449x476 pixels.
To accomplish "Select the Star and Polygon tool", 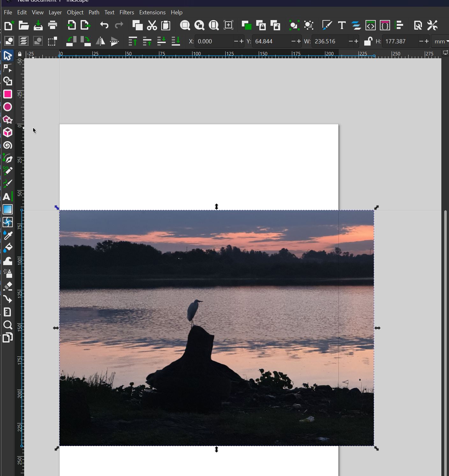I will (8, 120).
